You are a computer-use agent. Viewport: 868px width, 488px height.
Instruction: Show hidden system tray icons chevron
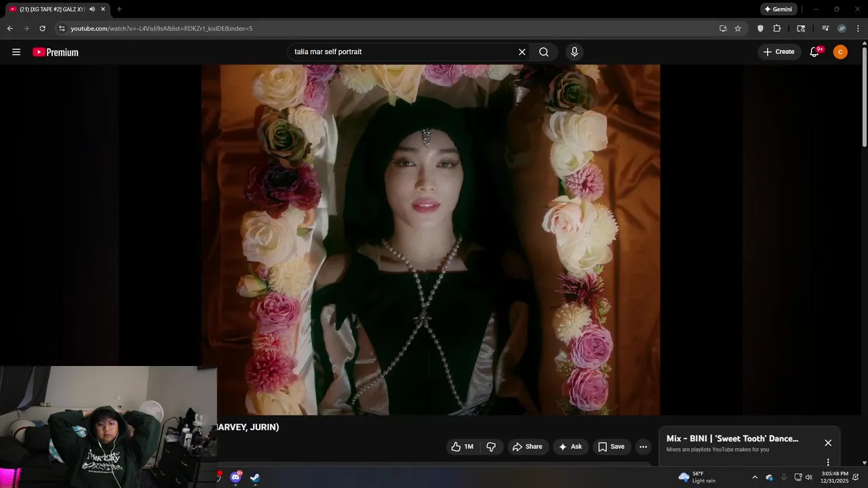tap(755, 477)
